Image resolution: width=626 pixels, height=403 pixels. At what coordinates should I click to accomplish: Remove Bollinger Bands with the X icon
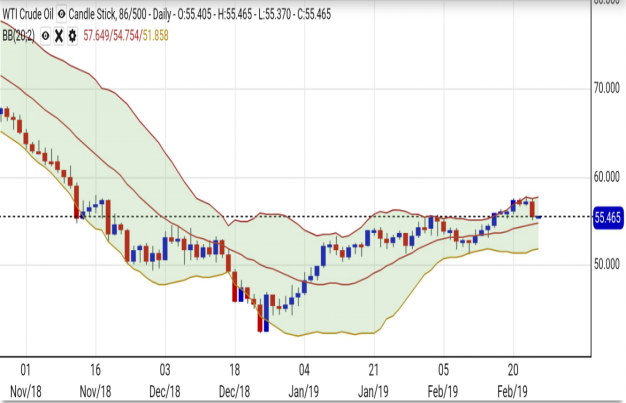point(58,35)
